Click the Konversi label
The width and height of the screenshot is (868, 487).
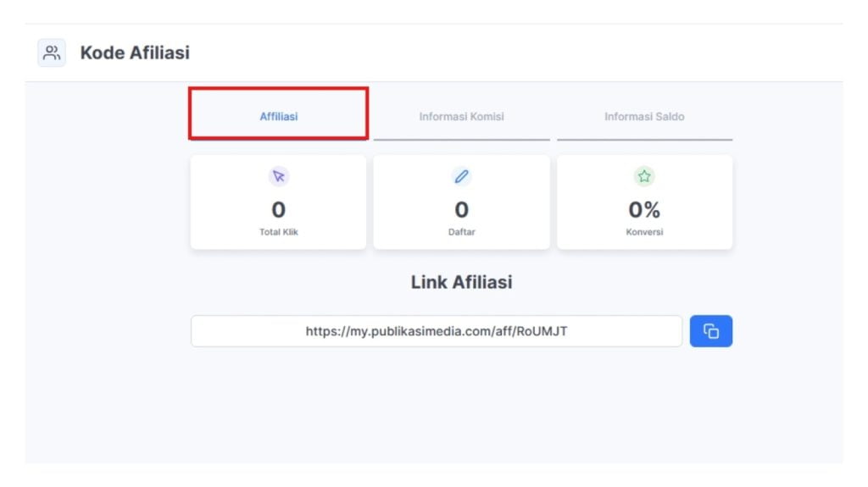click(x=644, y=232)
